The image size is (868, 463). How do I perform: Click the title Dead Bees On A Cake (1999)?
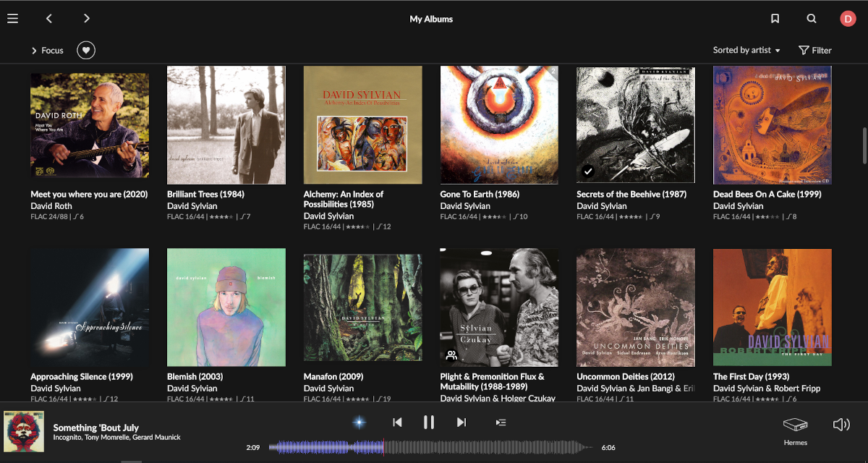pos(767,195)
